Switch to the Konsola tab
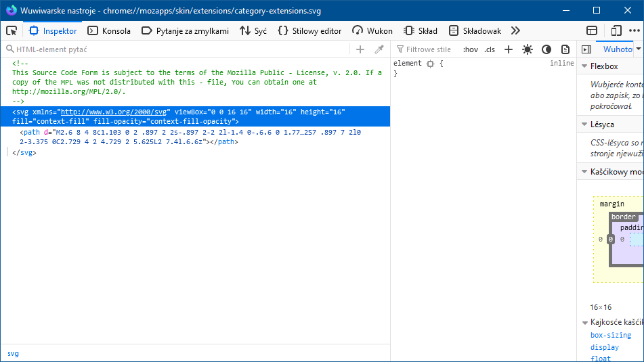Screen dimensions: 644x362 (x=109, y=30)
